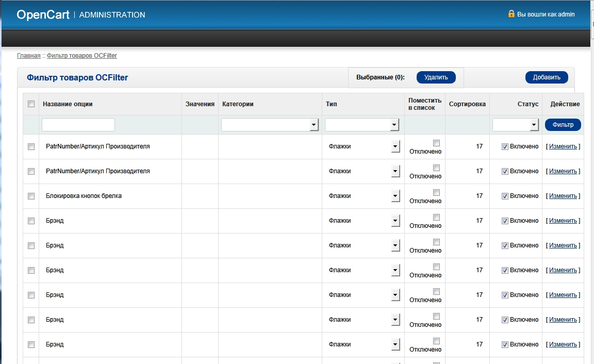Click the Значения column header
The height and width of the screenshot is (364, 594).
[x=200, y=104]
